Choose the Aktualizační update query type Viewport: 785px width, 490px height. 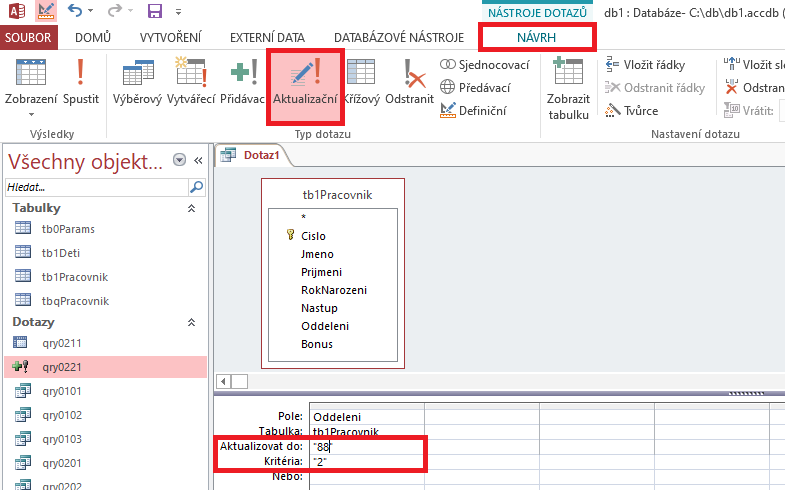pos(305,86)
